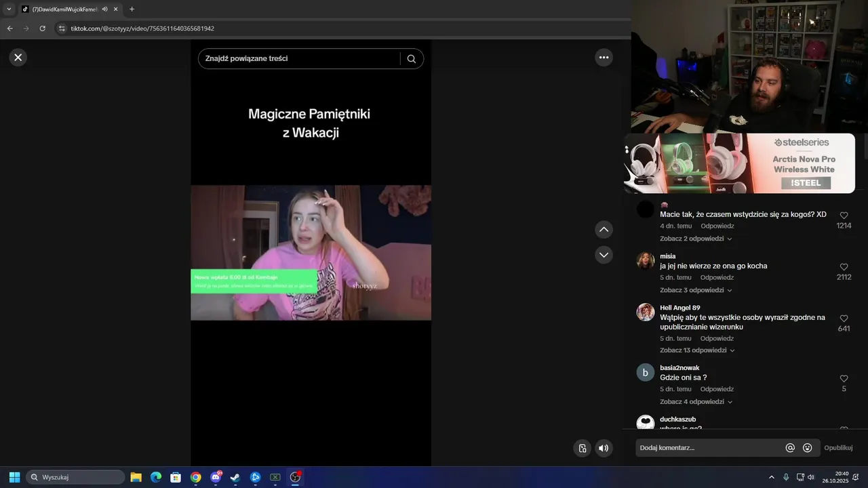The height and width of the screenshot is (488, 868).
Task: Click the playing TikTok video frame
Action: pos(311,253)
